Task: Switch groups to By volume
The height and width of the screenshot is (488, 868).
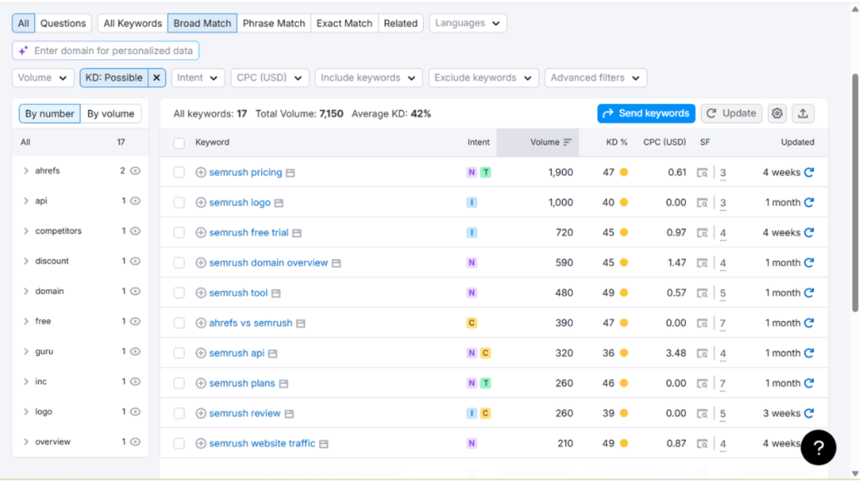Action: point(111,114)
